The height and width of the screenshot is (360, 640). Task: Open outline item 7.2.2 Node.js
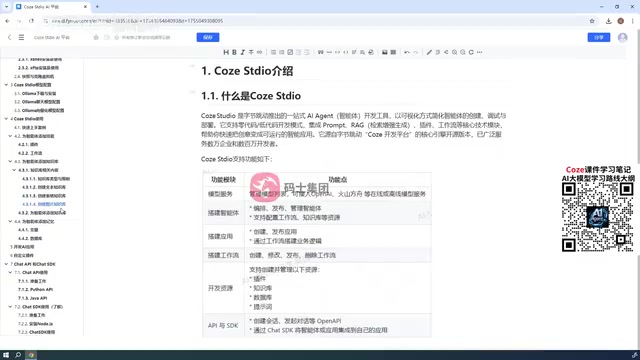(36, 324)
